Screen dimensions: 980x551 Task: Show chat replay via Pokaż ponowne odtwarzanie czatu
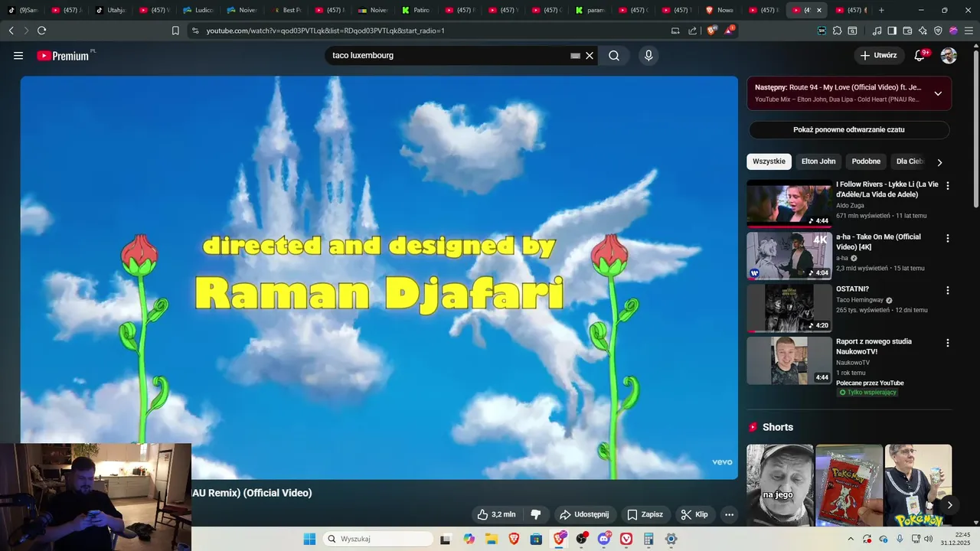tap(849, 130)
